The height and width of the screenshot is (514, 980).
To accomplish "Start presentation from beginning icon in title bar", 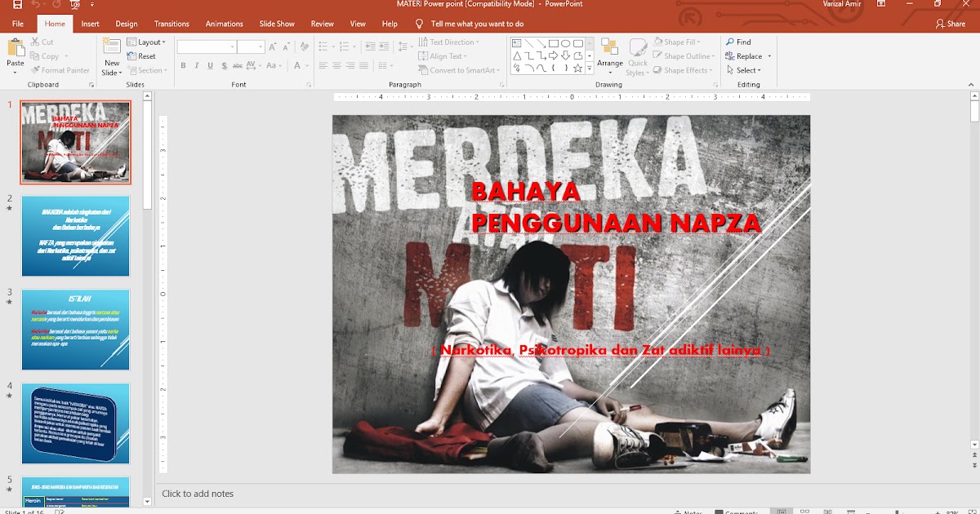I will pyautogui.click(x=76, y=5).
